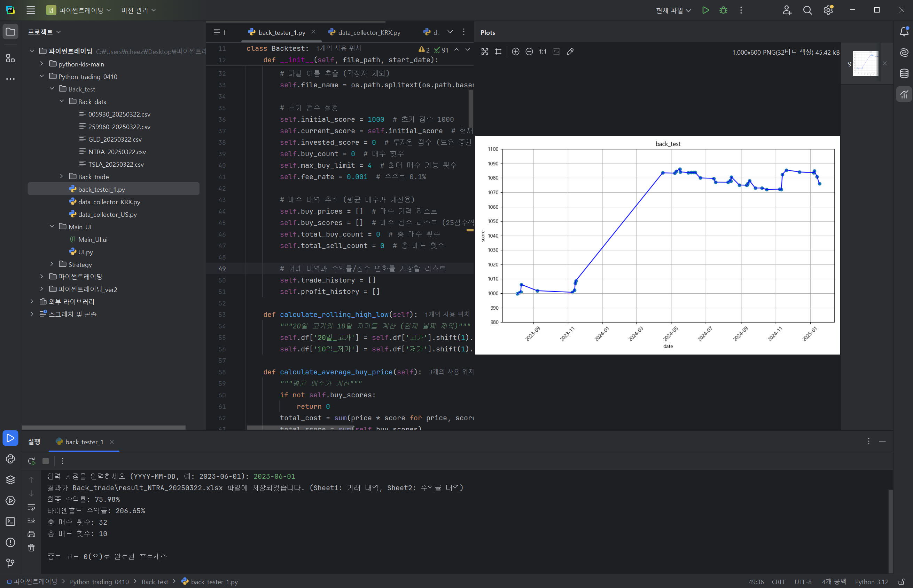The height and width of the screenshot is (588, 913).
Task: Open the Database tool window
Action: [x=904, y=73]
